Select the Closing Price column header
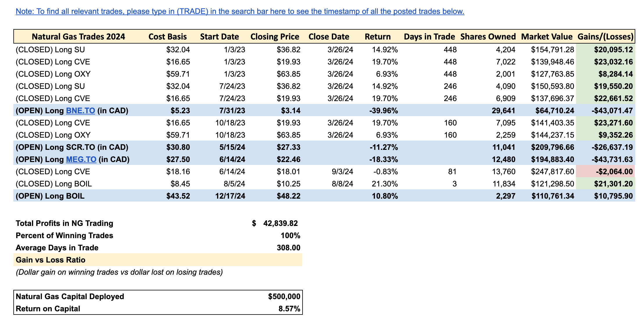644x327 pixels. (275, 37)
